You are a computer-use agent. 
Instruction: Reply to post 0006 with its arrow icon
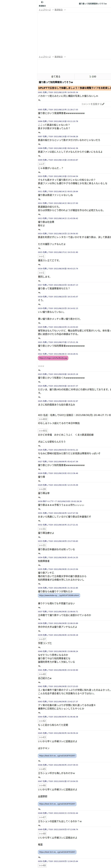click(39, 133)
